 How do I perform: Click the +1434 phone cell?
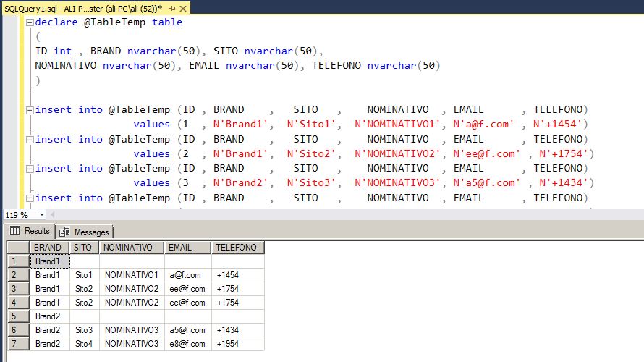tap(238, 330)
